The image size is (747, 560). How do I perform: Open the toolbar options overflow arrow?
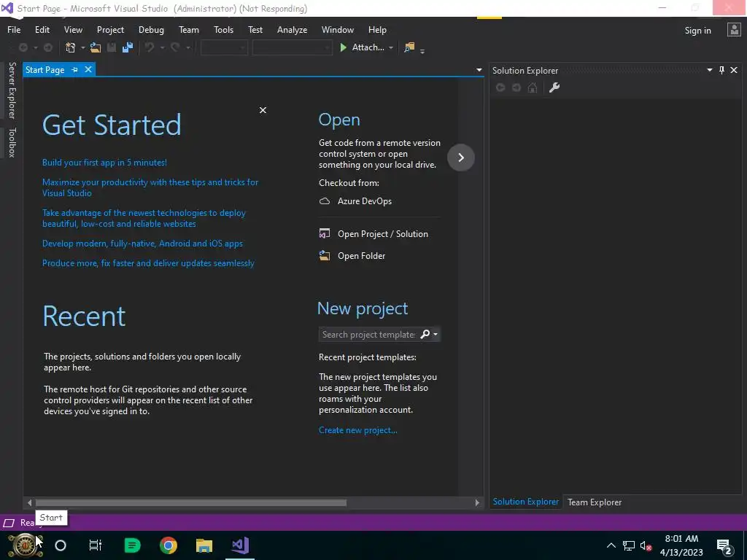[422, 50]
